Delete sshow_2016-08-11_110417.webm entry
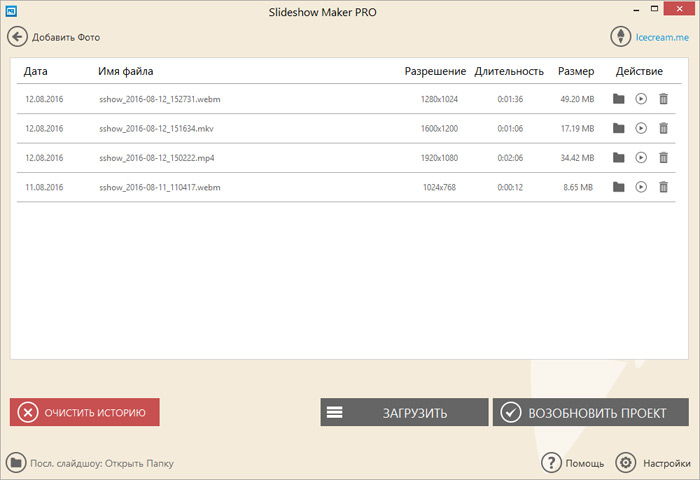Image resolution: width=700 pixels, height=480 pixels. [663, 186]
